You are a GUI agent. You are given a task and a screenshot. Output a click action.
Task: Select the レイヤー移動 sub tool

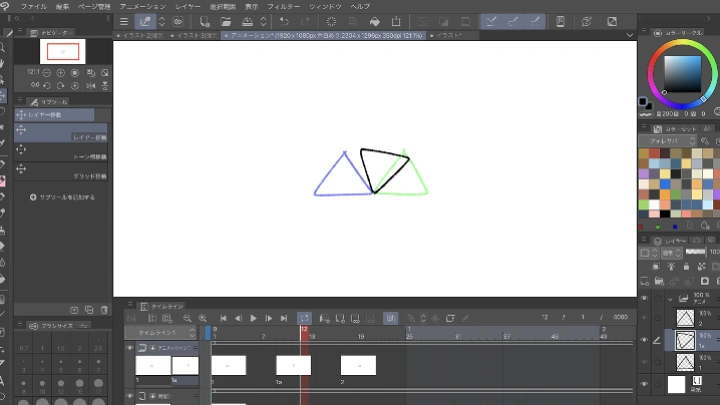(x=61, y=132)
